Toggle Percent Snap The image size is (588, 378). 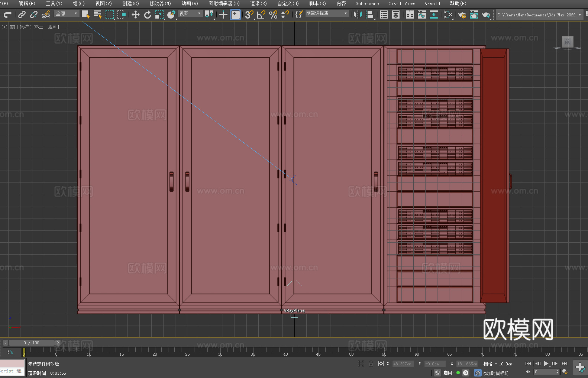273,14
